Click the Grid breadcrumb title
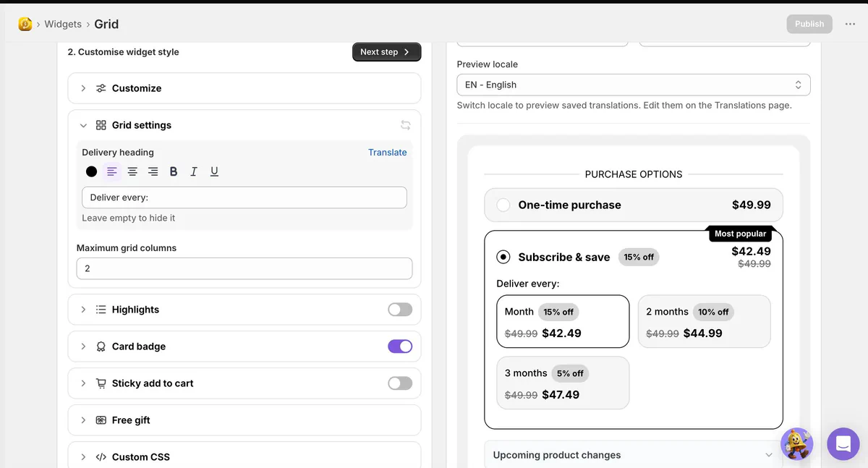The width and height of the screenshot is (868, 468). tap(106, 24)
